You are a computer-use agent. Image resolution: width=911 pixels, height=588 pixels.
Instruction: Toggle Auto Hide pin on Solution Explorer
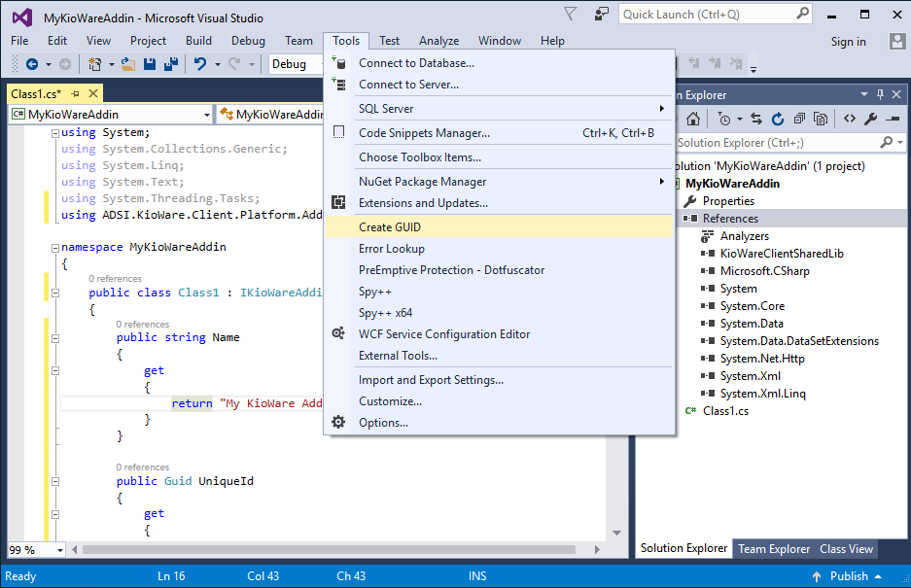[x=880, y=94]
